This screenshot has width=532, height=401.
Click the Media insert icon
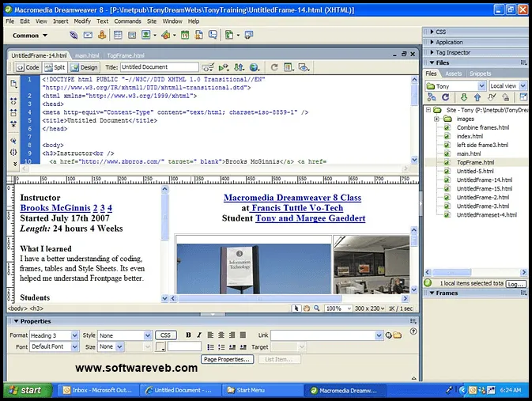coord(166,35)
